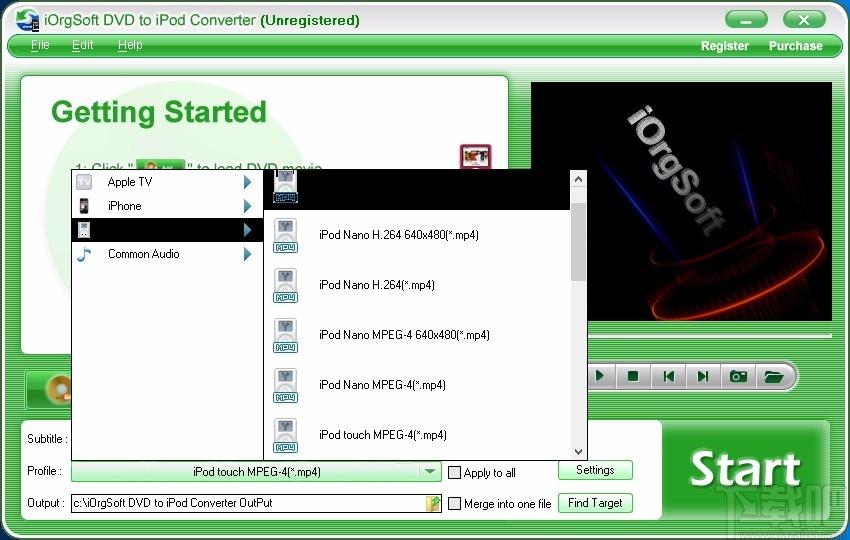Expand the highlighted iPod submenu arrow
The height and width of the screenshot is (540, 850).
click(x=247, y=230)
